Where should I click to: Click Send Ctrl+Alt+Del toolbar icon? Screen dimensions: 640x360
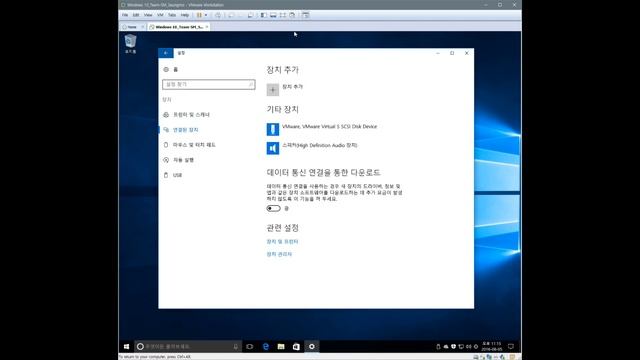(218, 15)
